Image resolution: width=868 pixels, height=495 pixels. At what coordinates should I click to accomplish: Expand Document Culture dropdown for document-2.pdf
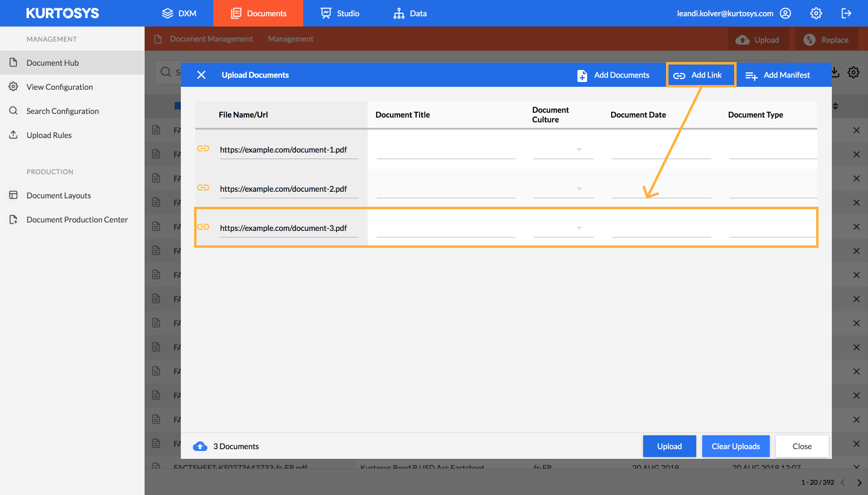pyautogui.click(x=564, y=189)
